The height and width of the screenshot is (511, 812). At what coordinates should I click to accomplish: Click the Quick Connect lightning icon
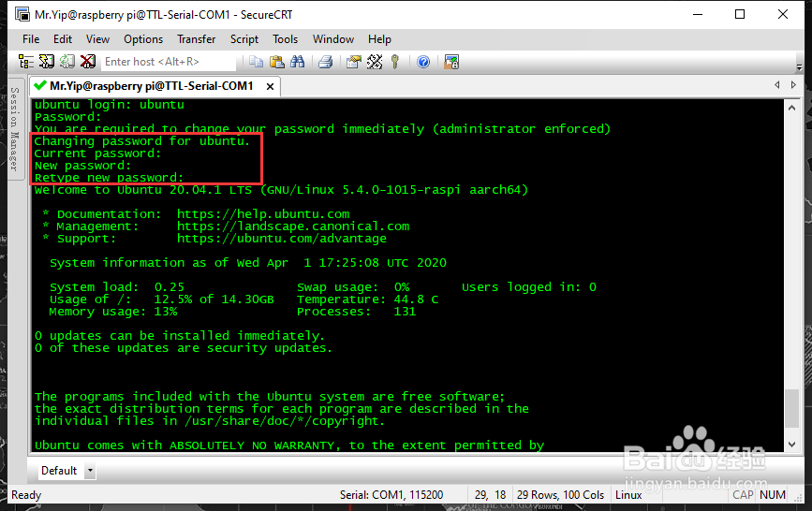point(46,62)
